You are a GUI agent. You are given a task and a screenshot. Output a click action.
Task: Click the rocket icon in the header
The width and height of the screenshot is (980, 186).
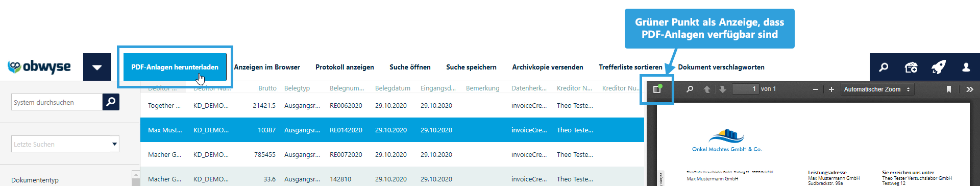click(x=939, y=67)
